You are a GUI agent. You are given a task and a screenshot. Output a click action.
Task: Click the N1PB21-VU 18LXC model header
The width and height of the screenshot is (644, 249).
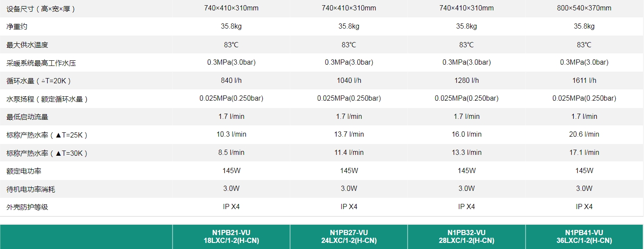[x=231, y=236]
